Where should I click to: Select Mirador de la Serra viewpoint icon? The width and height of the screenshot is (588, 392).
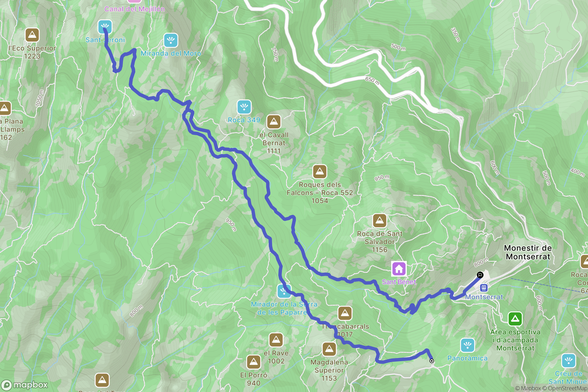(x=284, y=291)
